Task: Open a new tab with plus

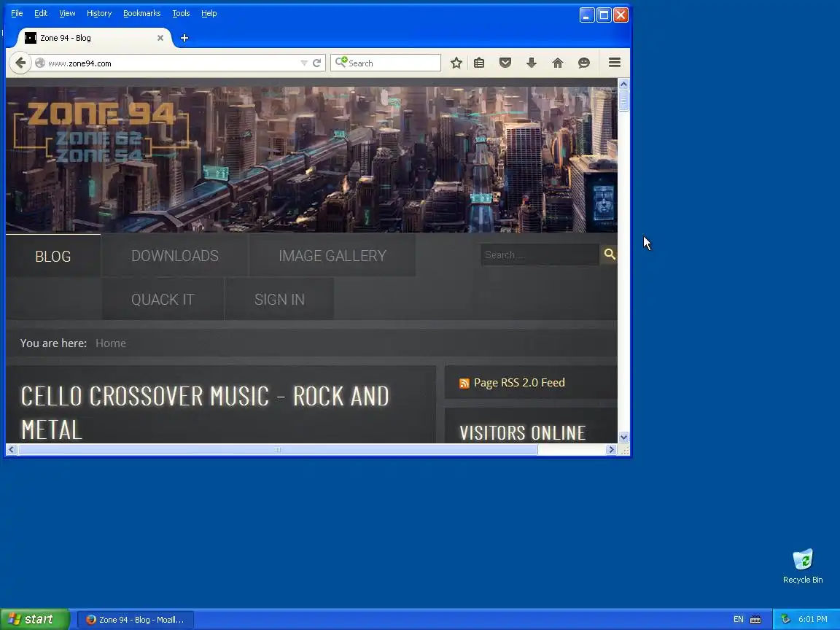Action: [184, 38]
